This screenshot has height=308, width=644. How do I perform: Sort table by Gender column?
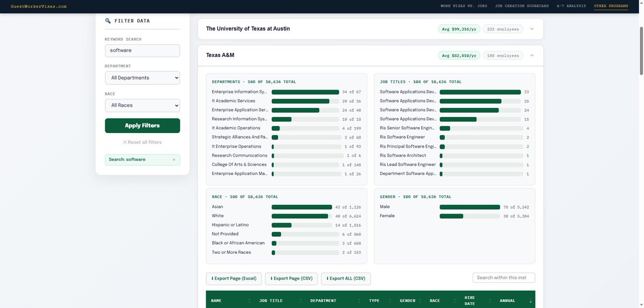(x=409, y=300)
